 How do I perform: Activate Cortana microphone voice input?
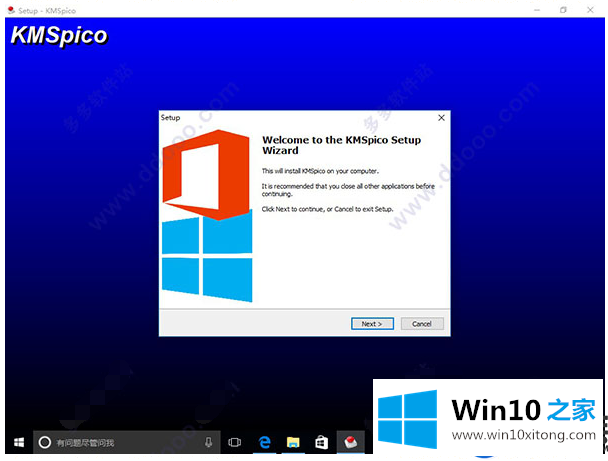coord(209,442)
